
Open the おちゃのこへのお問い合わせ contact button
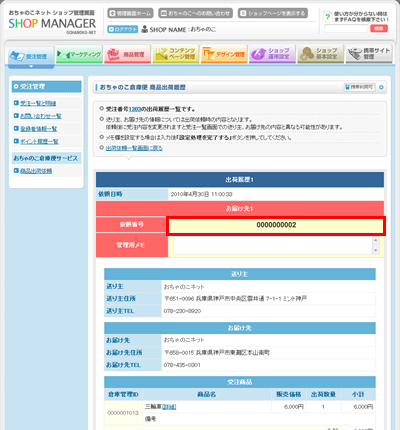196,13
